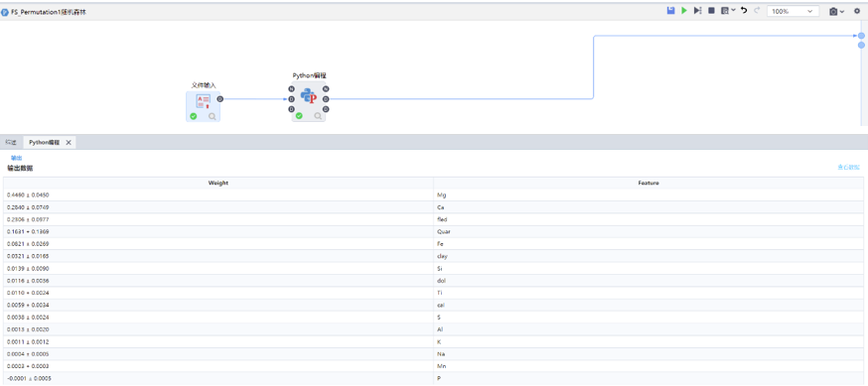Stop execution with the square stop icon

pos(711,11)
